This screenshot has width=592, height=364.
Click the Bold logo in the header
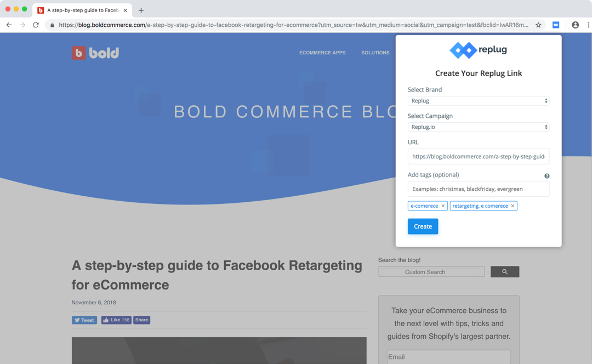(x=95, y=53)
